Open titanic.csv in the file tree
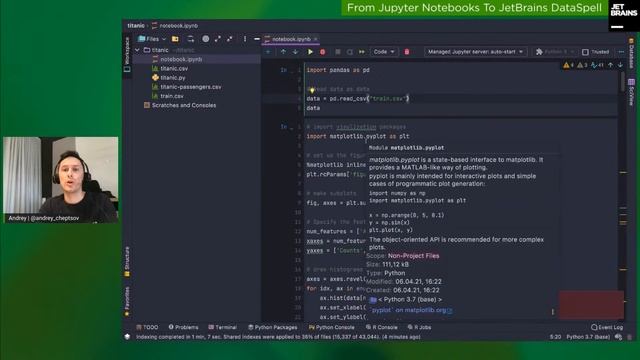Viewport: 640px width, 360px height. (x=174, y=69)
